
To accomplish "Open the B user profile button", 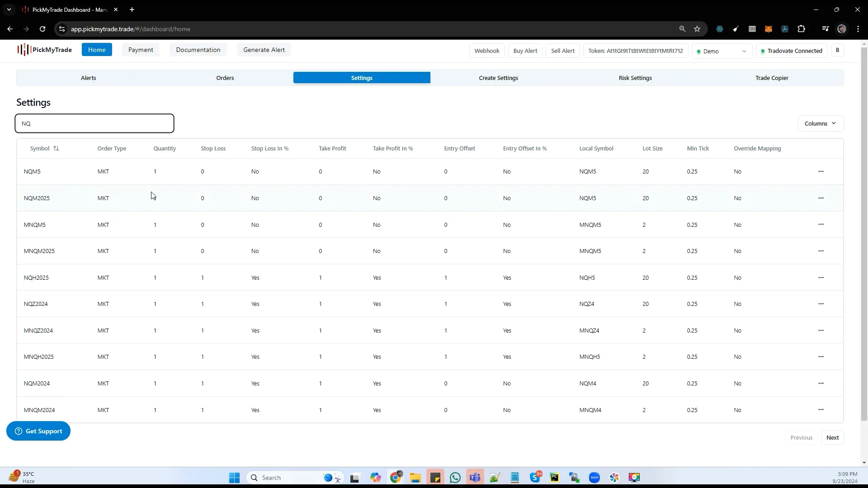I will coord(838,50).
